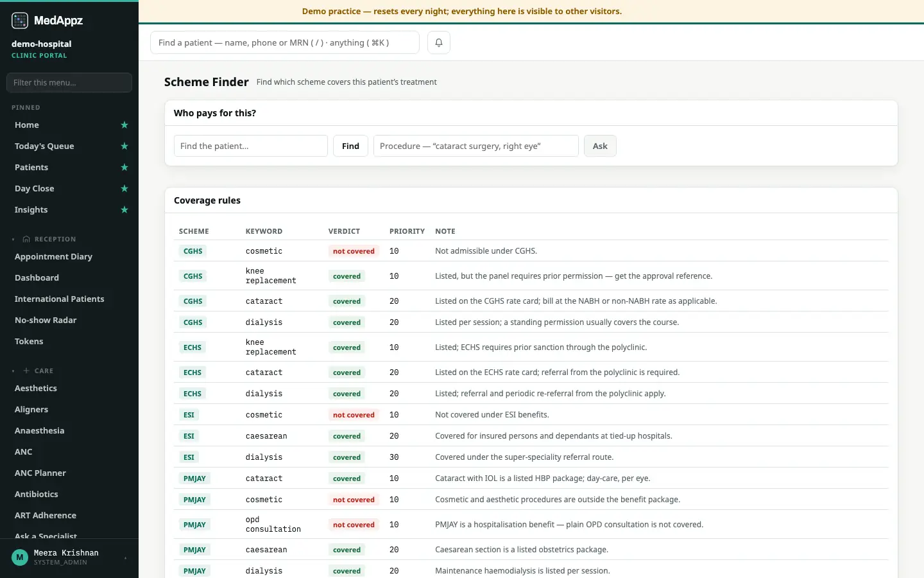924x578 pixels.
Task: Click the CGHS knee replacement keyword
Action: point(271,276)
